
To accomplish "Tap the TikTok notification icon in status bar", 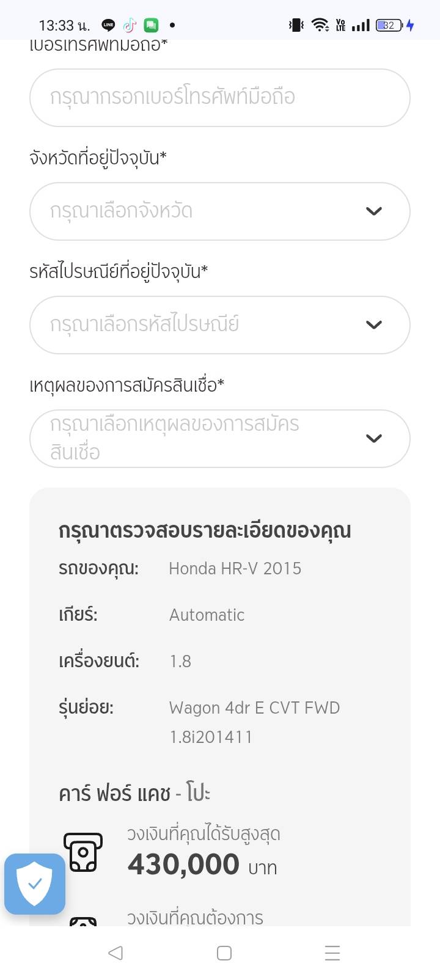I will tap(130, 25).
